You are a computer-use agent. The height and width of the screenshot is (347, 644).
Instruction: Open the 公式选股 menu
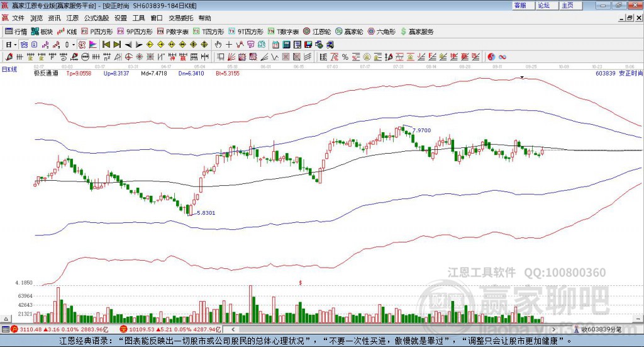click(96, 18)
